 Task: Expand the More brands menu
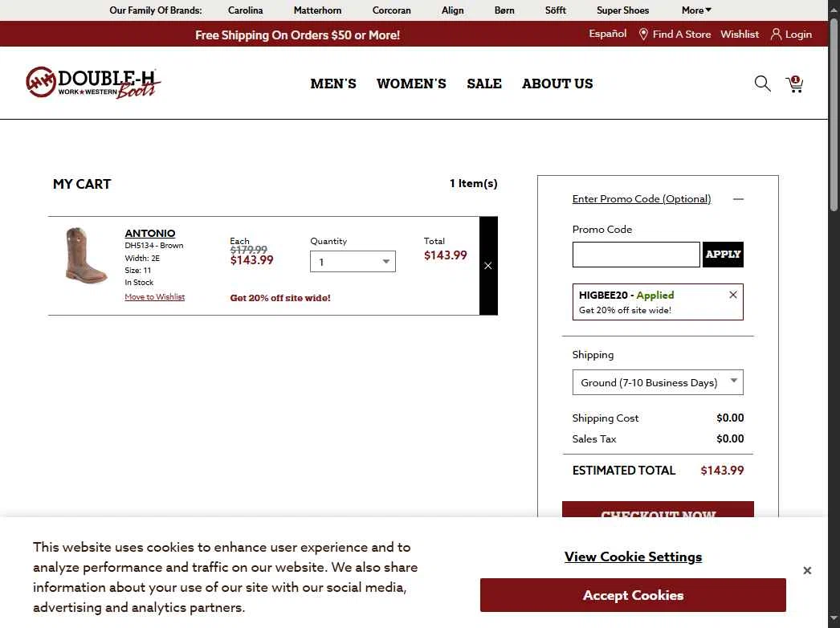(x=696, y=10)
